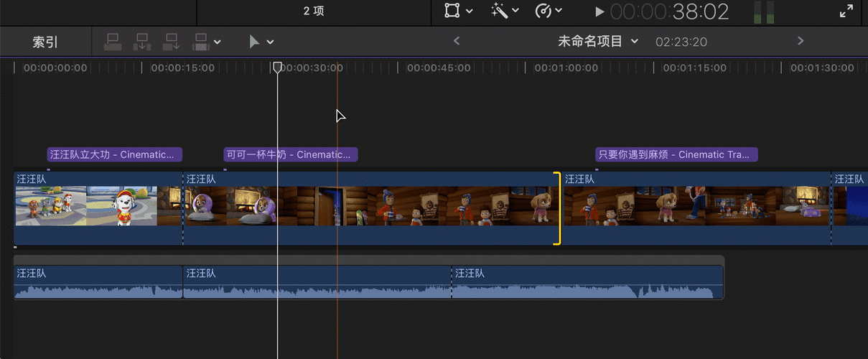Screen dimensions: 868x359
Task: Click the yellow edit point bracket
Action: [x=557, y=208]
